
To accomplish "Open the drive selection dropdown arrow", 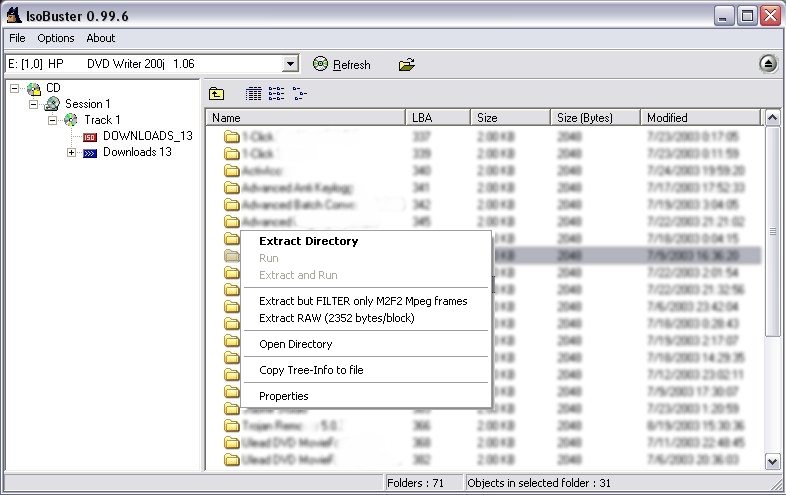I will coord(290,64).
